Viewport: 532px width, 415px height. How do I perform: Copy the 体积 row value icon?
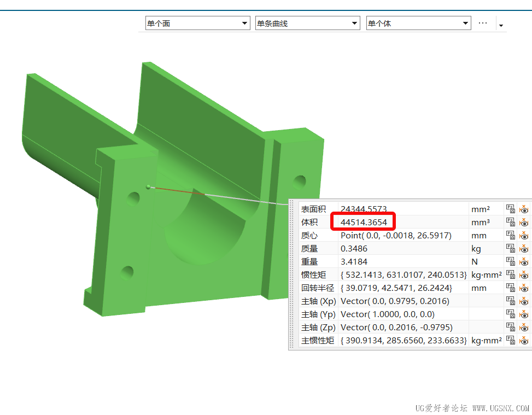click(510, 222)
